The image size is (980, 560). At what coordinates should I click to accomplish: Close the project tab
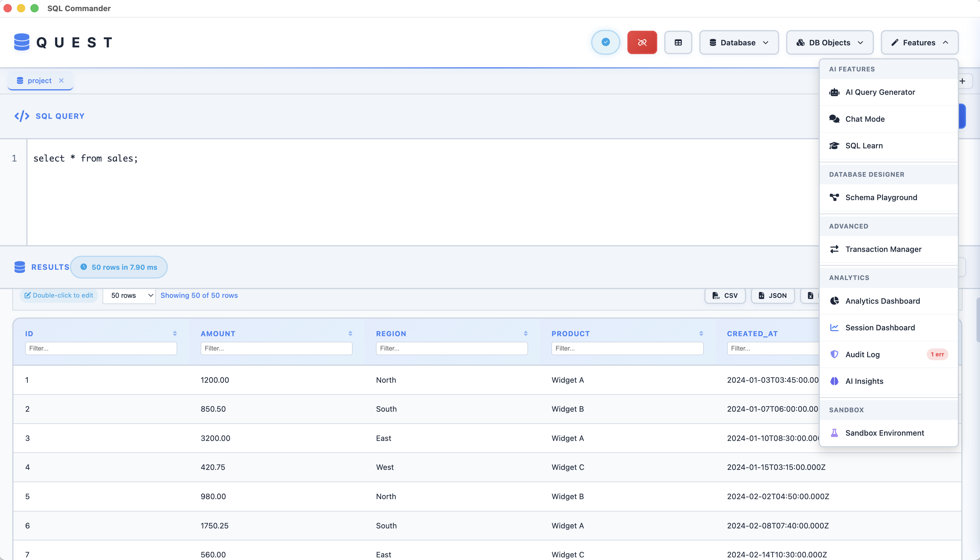pos(61,80)
